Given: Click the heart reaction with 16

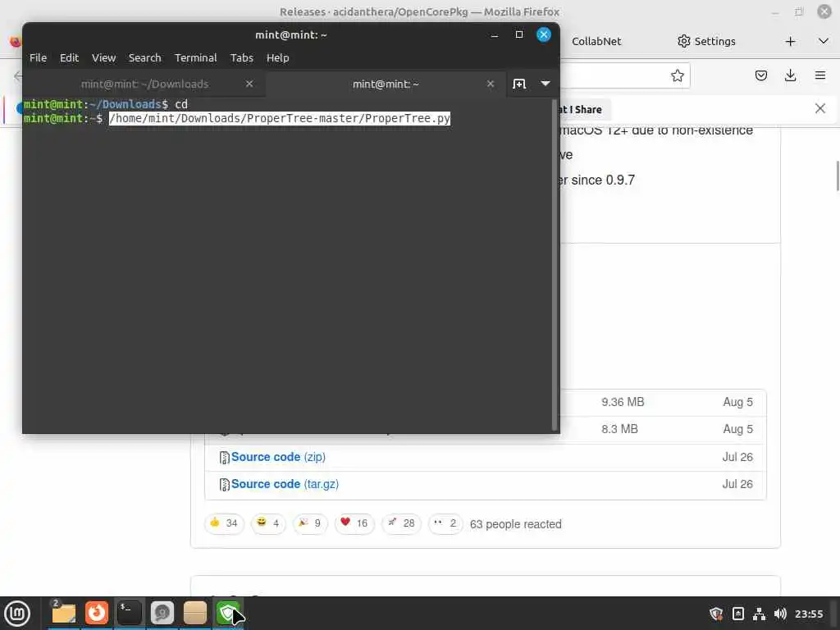Looking at the screenshot, I should pos(354,523).
